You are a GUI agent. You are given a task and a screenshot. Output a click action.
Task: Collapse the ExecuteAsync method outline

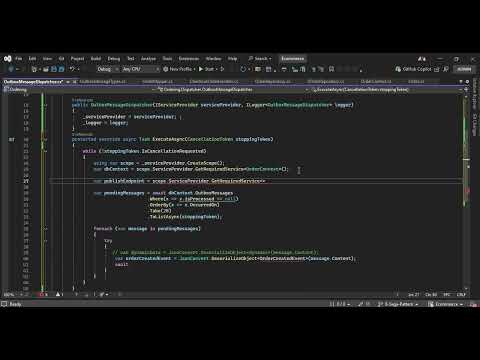click(46, 139)
